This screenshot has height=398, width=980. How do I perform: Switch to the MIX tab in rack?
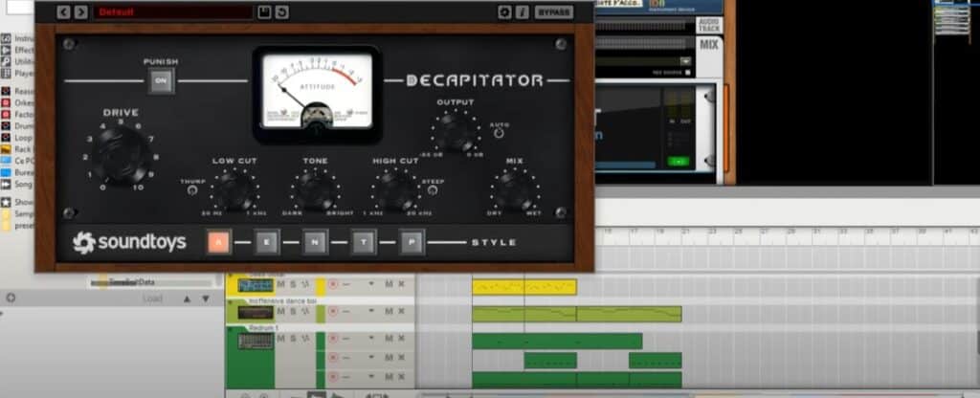pos(709,45)
